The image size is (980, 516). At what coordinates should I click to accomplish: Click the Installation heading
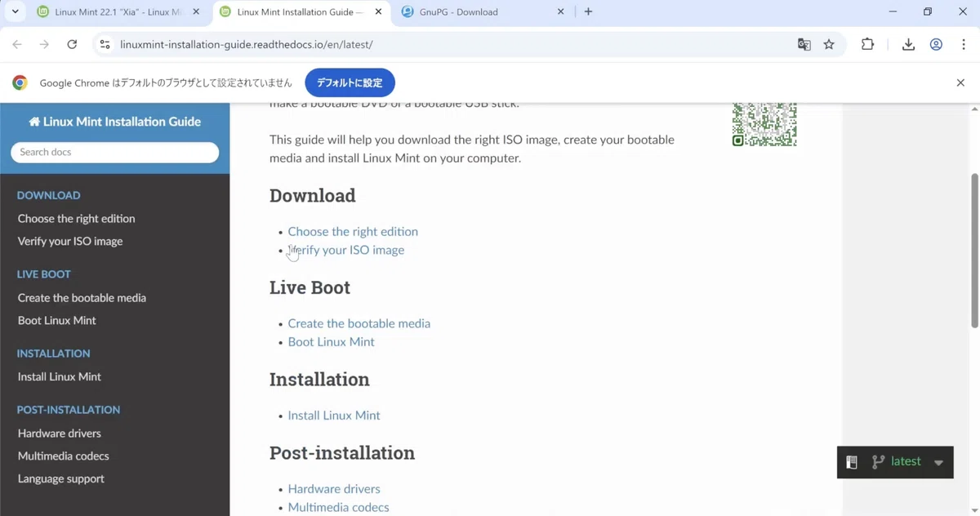pyautogui.click(x=319, y=380)
